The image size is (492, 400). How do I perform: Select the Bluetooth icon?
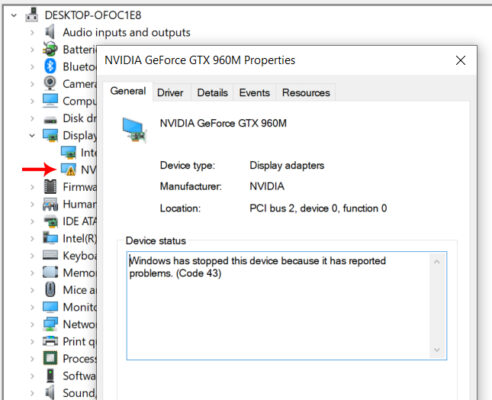pos(50,66)
